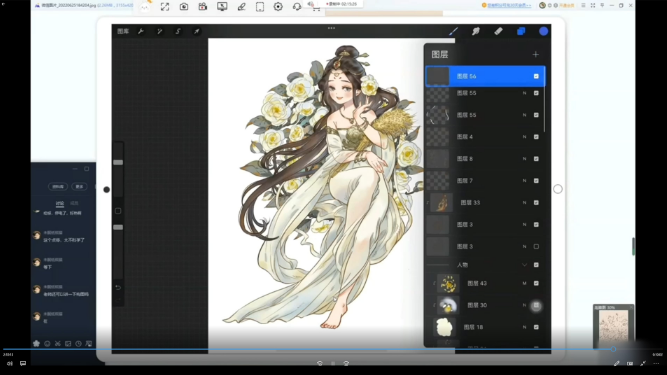Screen dimensions: 667x375
Task: Open the preview thumbnail at bottom right
Action: coord(613,326)
